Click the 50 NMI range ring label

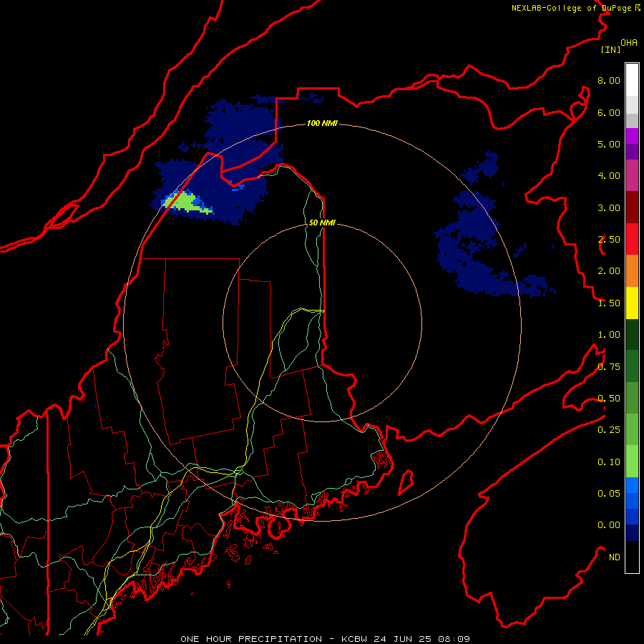coord(322,223)
